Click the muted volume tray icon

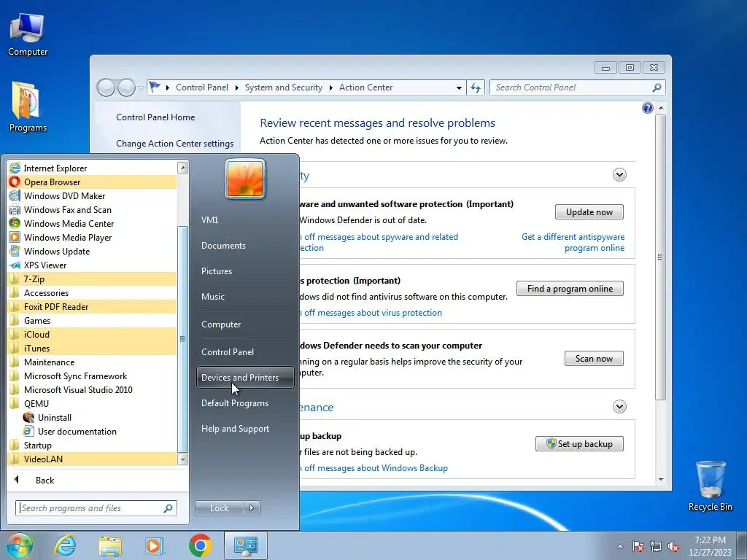(673, 547)
